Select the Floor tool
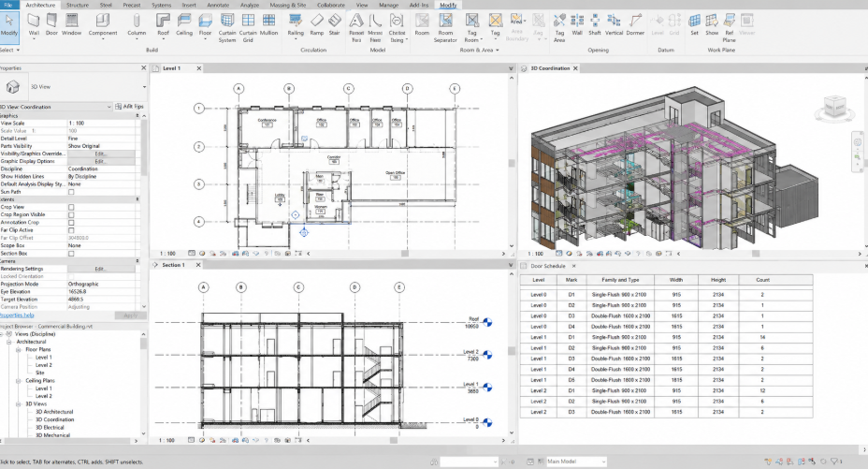Image resolution: width=868 pixels, height=469 pixels. (206, 24)
